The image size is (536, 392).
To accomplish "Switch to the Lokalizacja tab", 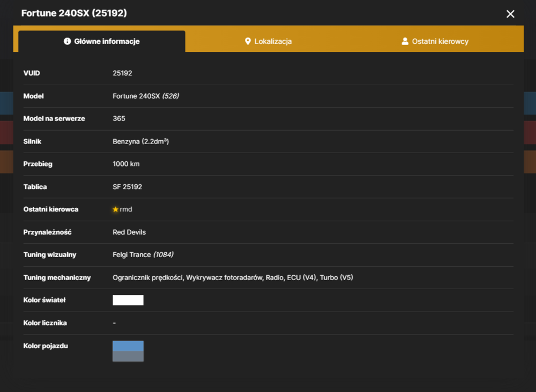I will [x=269, y=41].
